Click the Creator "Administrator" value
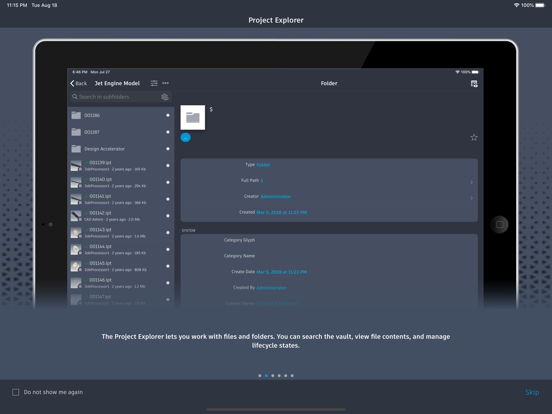This screenshot has width=552, height=414. [275, 196]
